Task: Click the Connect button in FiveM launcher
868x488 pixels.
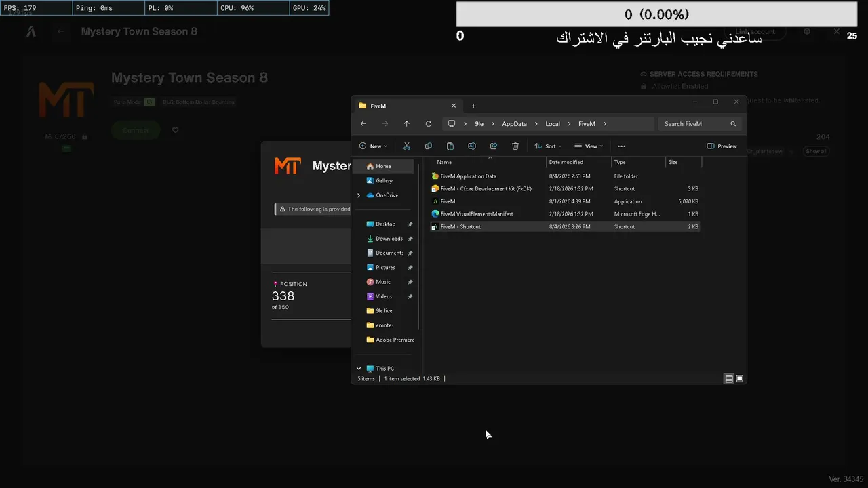Action: [136, 130]
